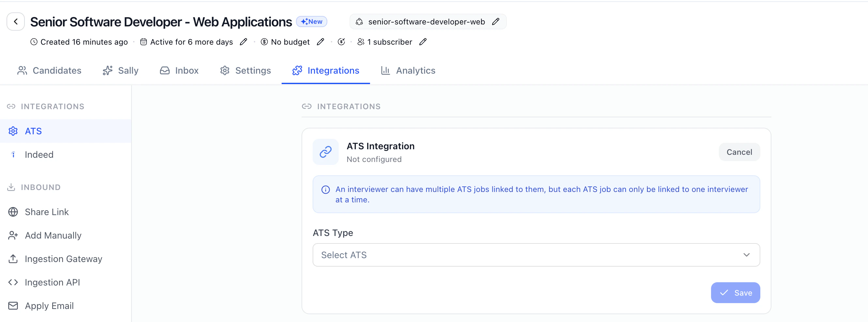Screen dimensions: 868x322
Task: Click the clock icon by Created time
Action: [34, 42]
